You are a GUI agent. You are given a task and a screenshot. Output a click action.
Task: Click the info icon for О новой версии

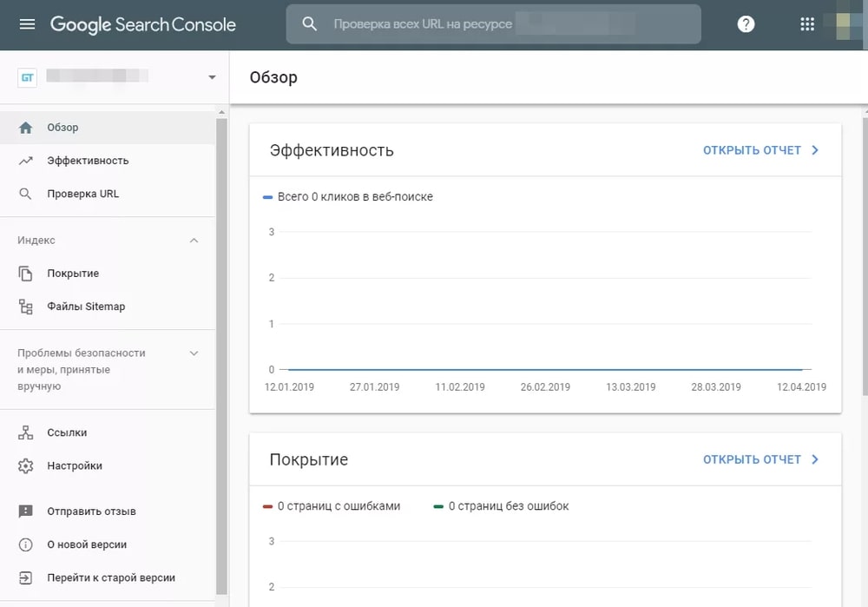[x=25, y=544]
